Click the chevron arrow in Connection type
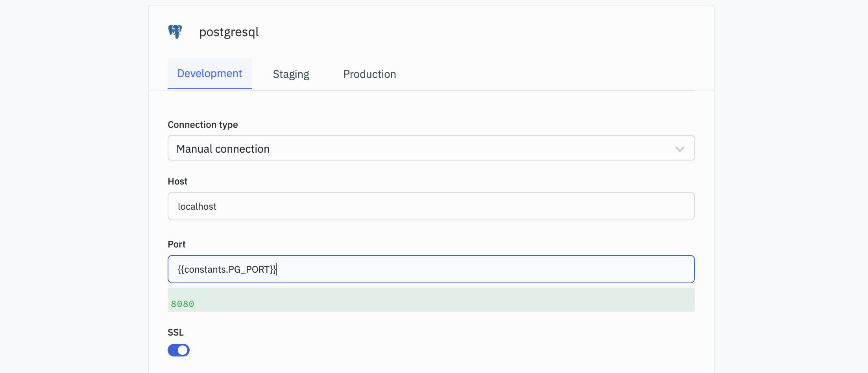 coord(680,149)
